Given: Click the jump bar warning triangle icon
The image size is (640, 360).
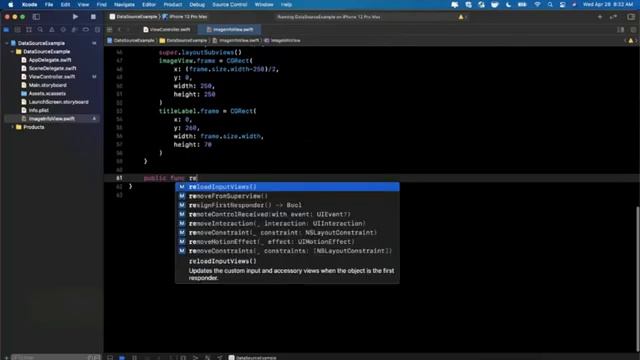Looking at the screenshot, I should (631, 40).
